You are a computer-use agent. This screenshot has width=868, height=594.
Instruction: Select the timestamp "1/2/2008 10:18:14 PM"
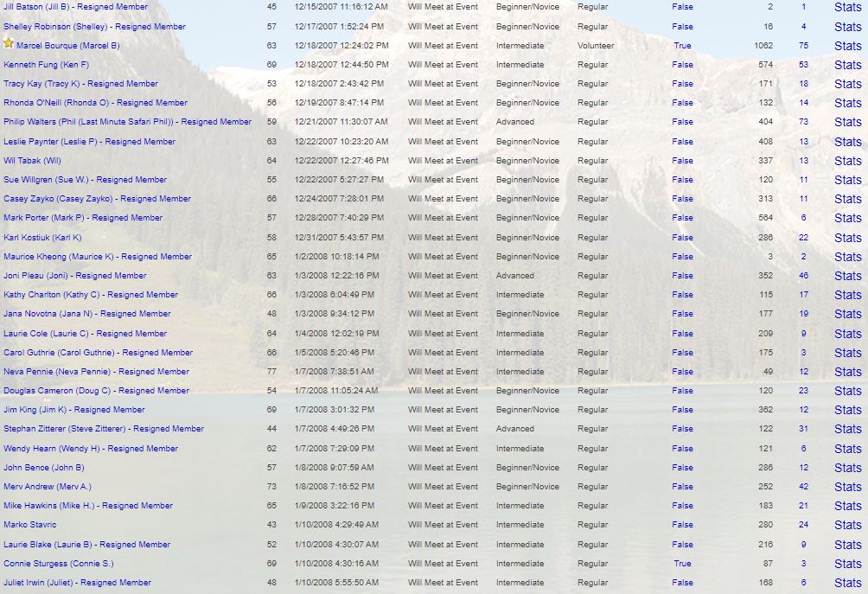336,257
